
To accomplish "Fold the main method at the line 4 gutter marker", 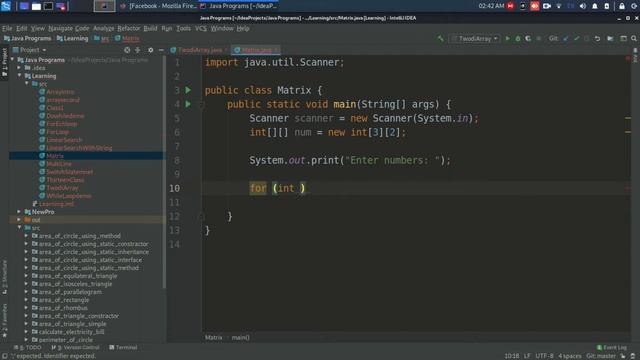I will click(202, 104).
